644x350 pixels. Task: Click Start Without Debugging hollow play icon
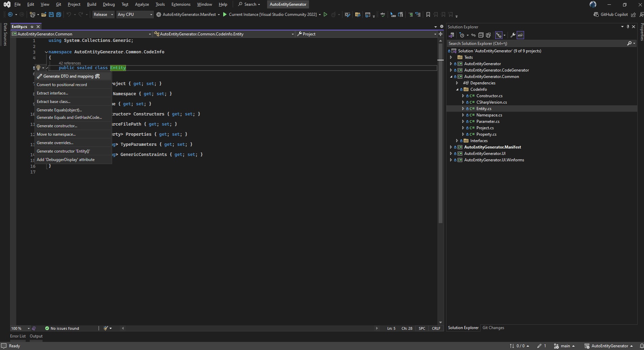(x=326, y=15)
